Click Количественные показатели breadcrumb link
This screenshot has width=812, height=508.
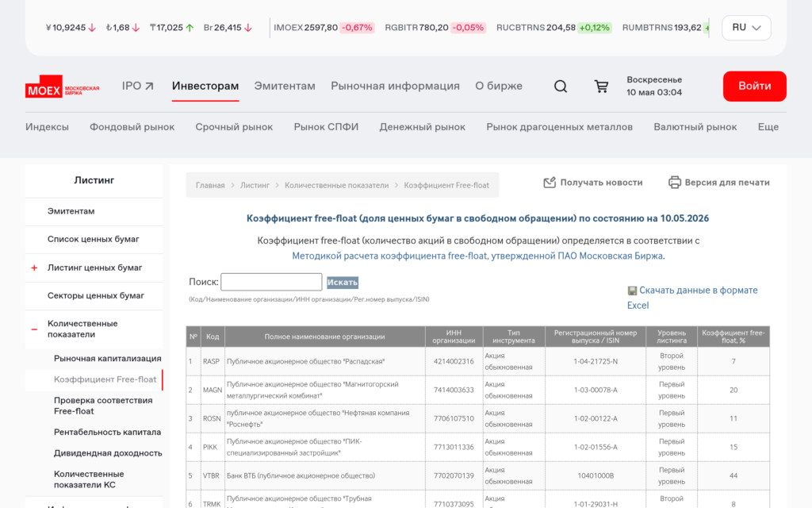pos(336,185)
